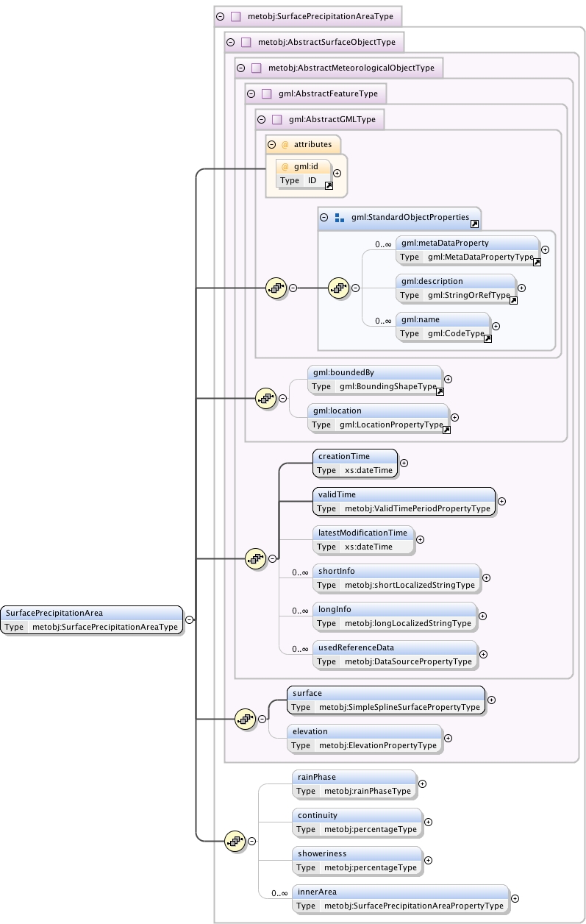The height and width of the screenshot is (924, 586).
Task: Click type metobj:SurfacePrecipitationAreaPropertyType
Action: [414, 906]
